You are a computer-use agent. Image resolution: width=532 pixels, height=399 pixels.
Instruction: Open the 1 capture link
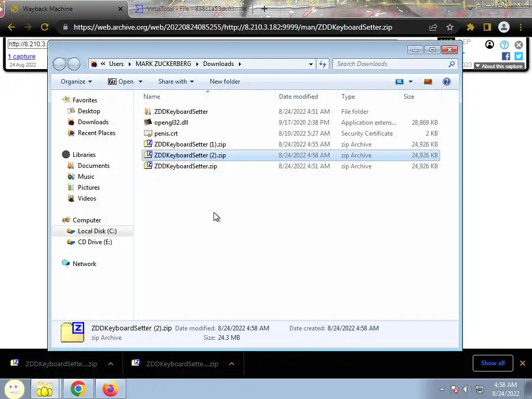pyautogui.click(x=22, y=56)
